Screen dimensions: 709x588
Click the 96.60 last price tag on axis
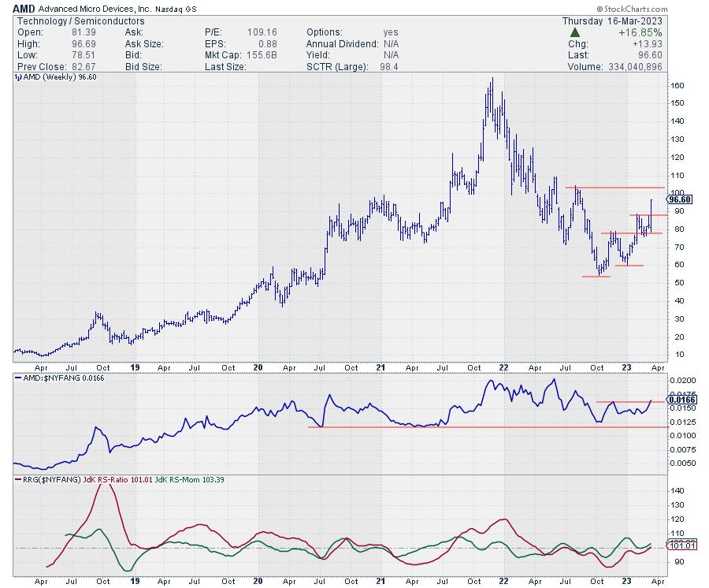(679, 200)
